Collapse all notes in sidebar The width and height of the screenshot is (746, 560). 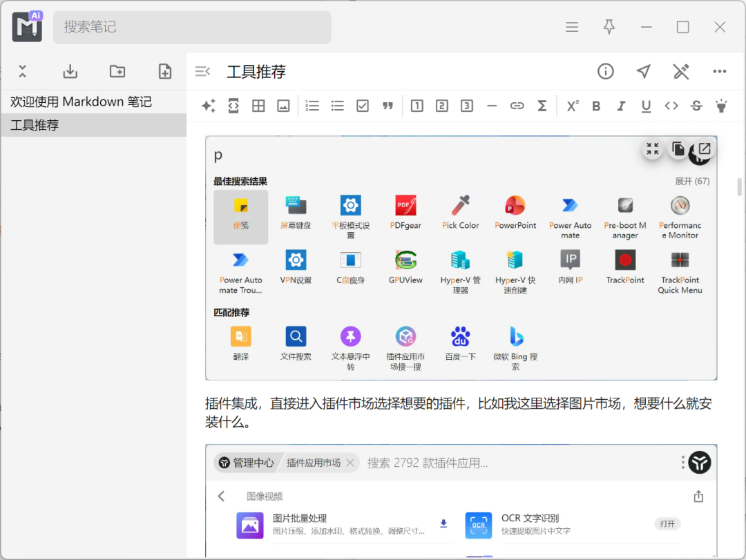coord(22,71)
